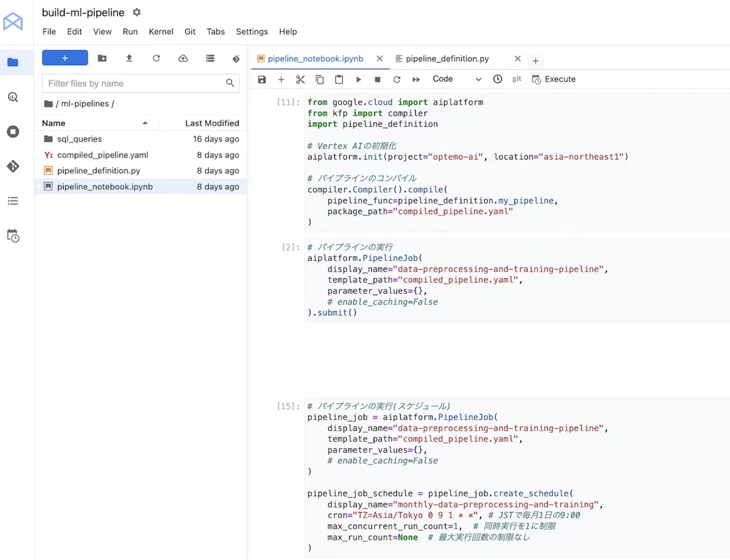Viewport: 730px width, 560px height.
Task: Click inside the PipelineJob submit cell
Action: (x=517, y=280)
